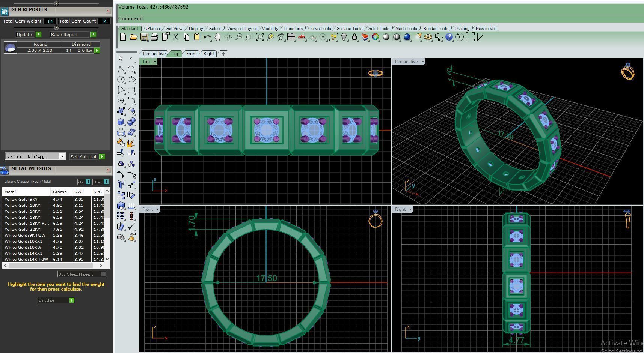
Task: Open the Set View toolbar tab
Action: pos(174,29)
